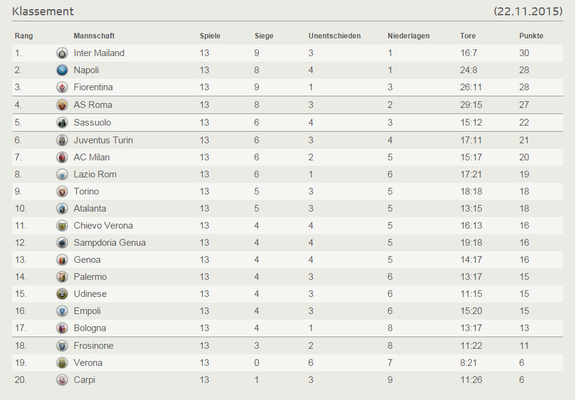Click the Punkte column header
Screen dimensions: 582x400
(x=531, y=36)
